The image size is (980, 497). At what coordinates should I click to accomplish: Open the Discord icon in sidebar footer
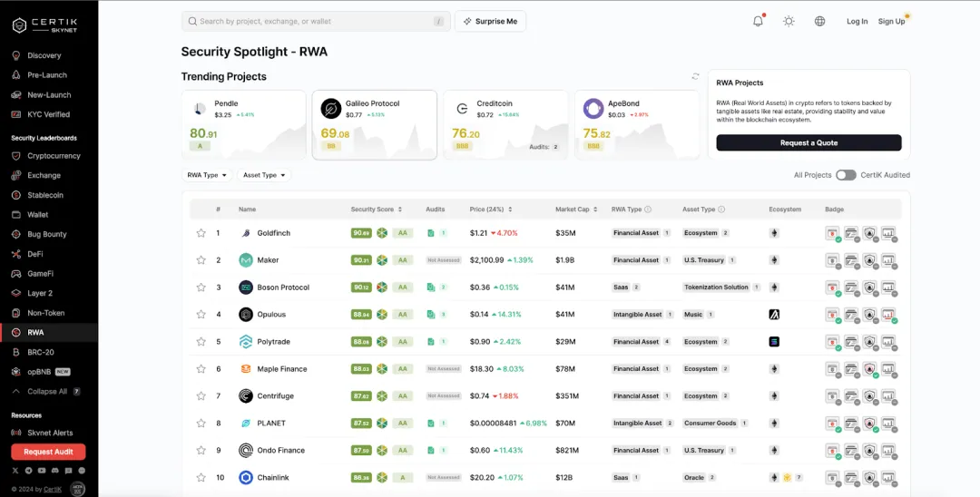pyautogui.click(x=55, y=471)
